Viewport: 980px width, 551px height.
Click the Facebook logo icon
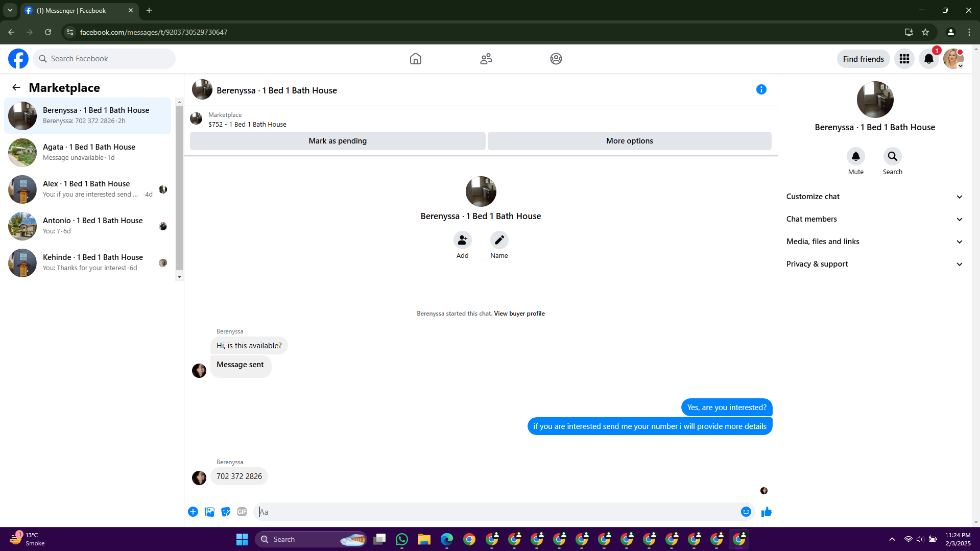click(18, 59)
